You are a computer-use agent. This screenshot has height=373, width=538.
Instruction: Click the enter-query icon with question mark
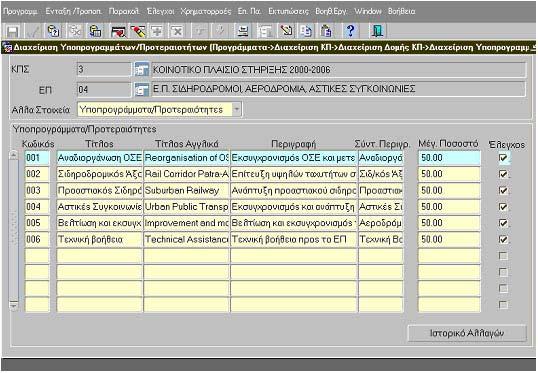click(54, 32)
